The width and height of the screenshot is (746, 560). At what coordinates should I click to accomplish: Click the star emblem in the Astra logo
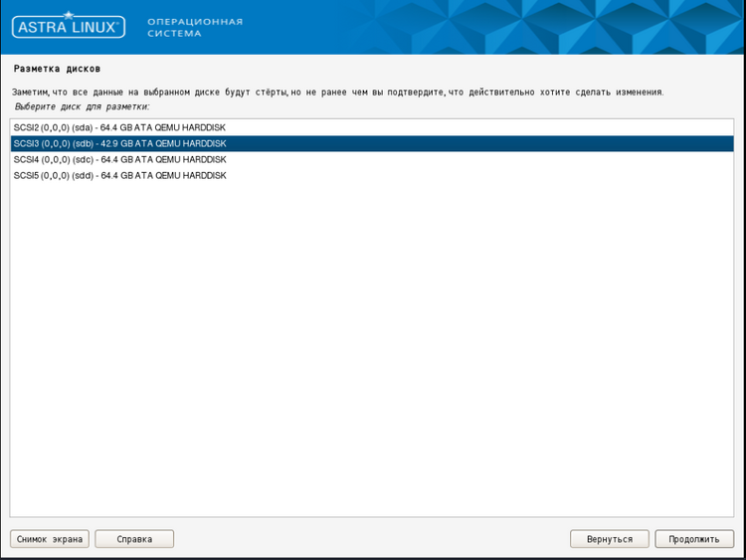pos(69,16)
